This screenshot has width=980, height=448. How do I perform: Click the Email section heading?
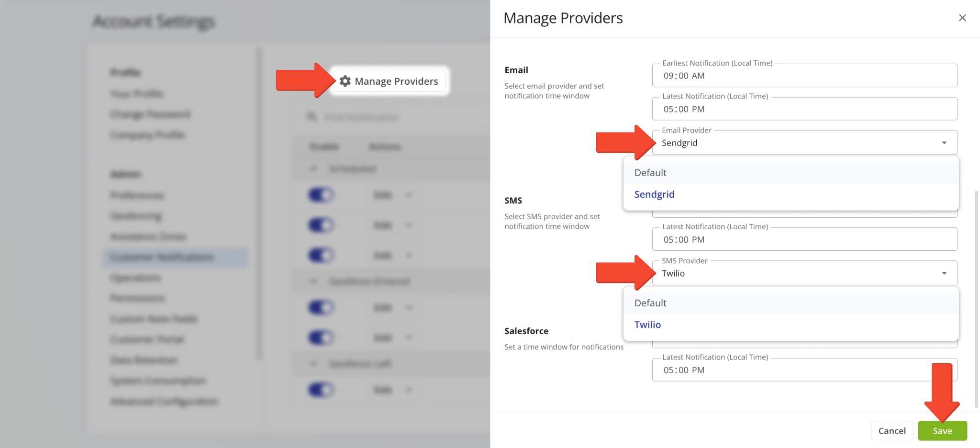pos(516,70)
